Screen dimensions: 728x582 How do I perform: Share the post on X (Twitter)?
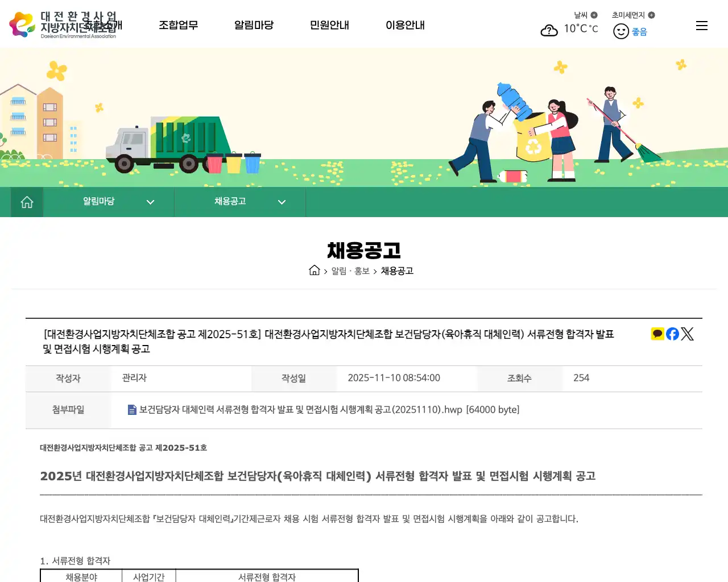[687, 334]
